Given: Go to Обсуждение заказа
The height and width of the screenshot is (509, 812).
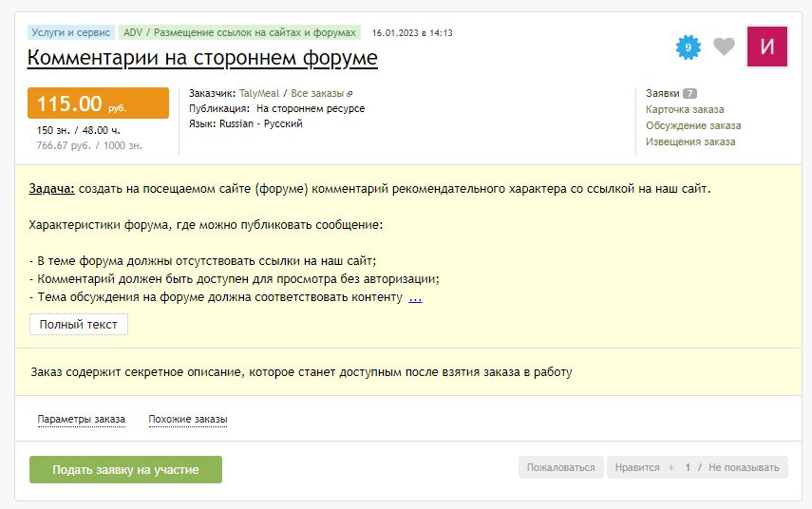Looking at the screenshot, I should pos(693,125).
